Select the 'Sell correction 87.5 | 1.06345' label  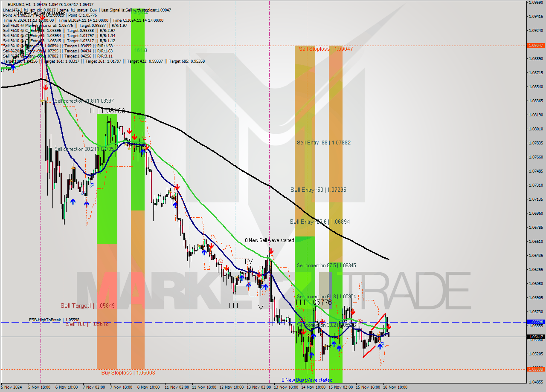(x=326, y=265)
